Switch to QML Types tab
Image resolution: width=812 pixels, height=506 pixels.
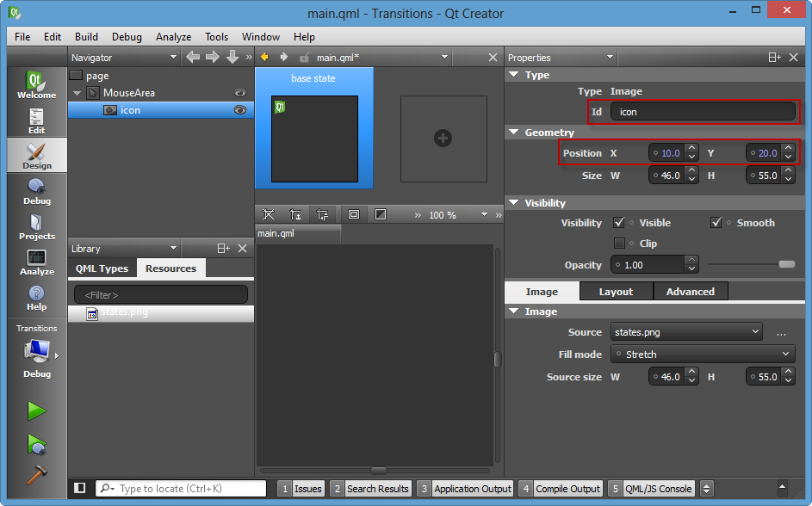click(x=102, y=268)
